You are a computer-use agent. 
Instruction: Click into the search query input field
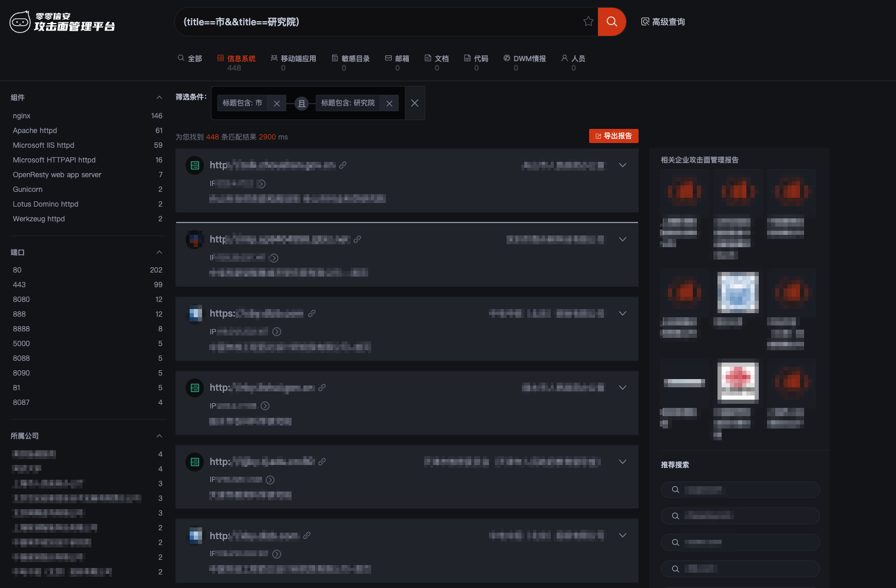tap(377, 22)
